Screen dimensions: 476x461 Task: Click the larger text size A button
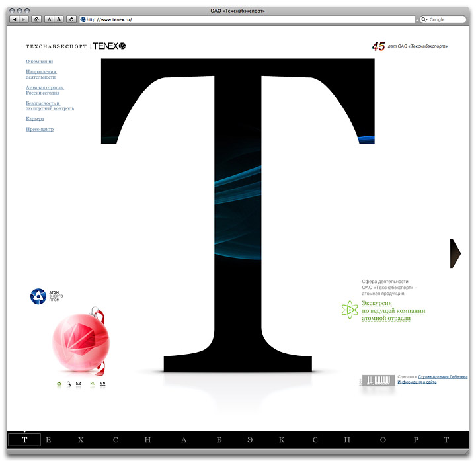pos(59,20)
